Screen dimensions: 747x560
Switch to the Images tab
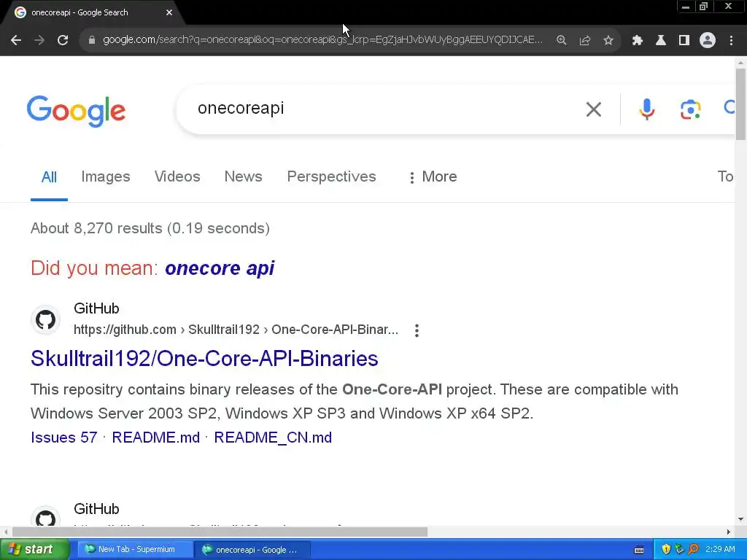tap(106, 176)
